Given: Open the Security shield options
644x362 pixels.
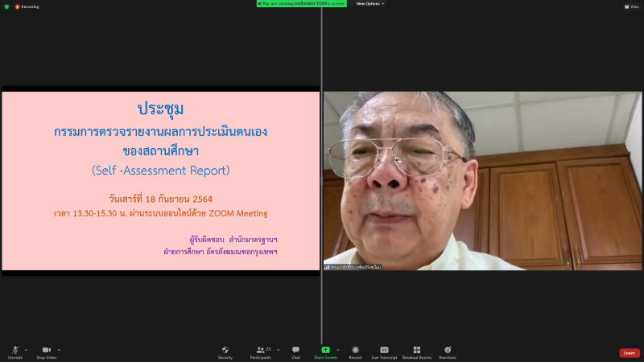Looking at the screenshot, I should pyautogui.click(x=225, y=352).
